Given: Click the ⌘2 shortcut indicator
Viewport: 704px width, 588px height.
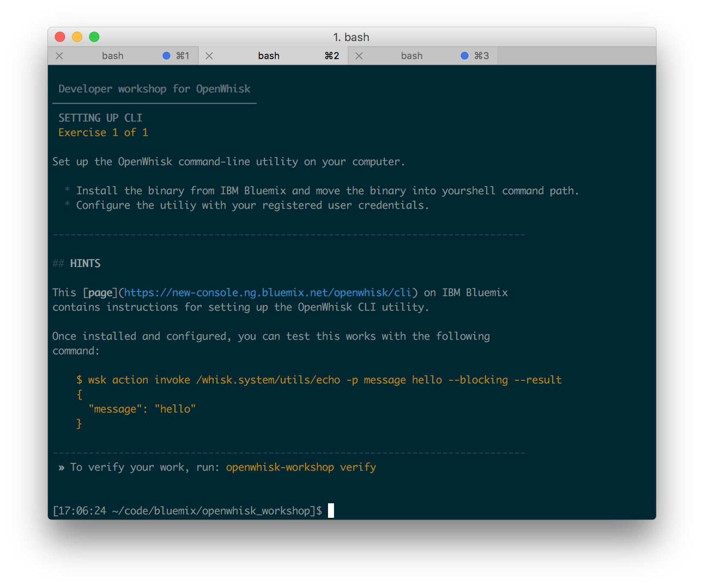Looking at the screenshot, I should (x=332, y=56).
